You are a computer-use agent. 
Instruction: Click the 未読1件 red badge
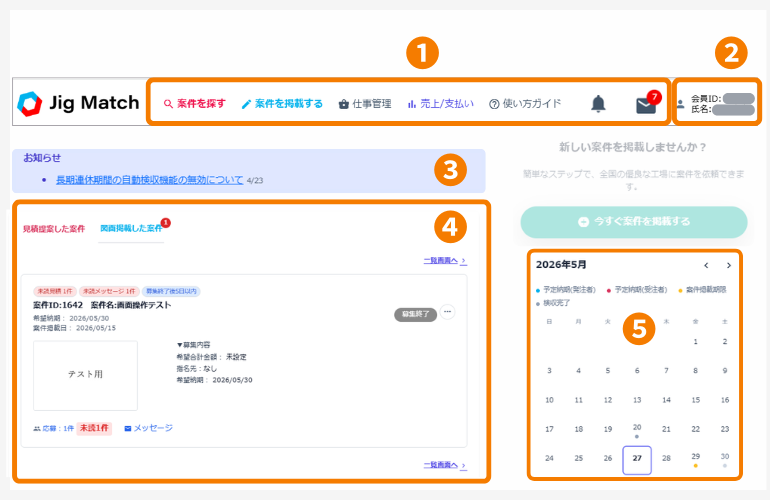coord(94,428)
